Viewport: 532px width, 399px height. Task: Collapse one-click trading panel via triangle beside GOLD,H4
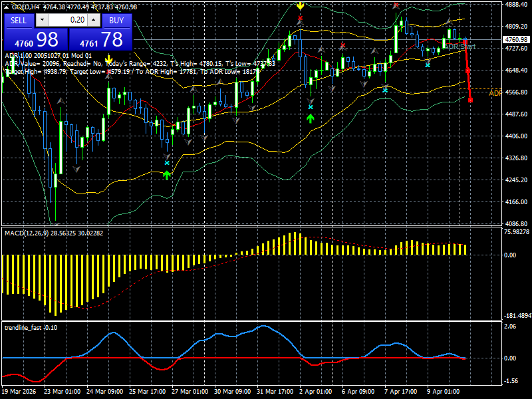click(x=7, y=7)
